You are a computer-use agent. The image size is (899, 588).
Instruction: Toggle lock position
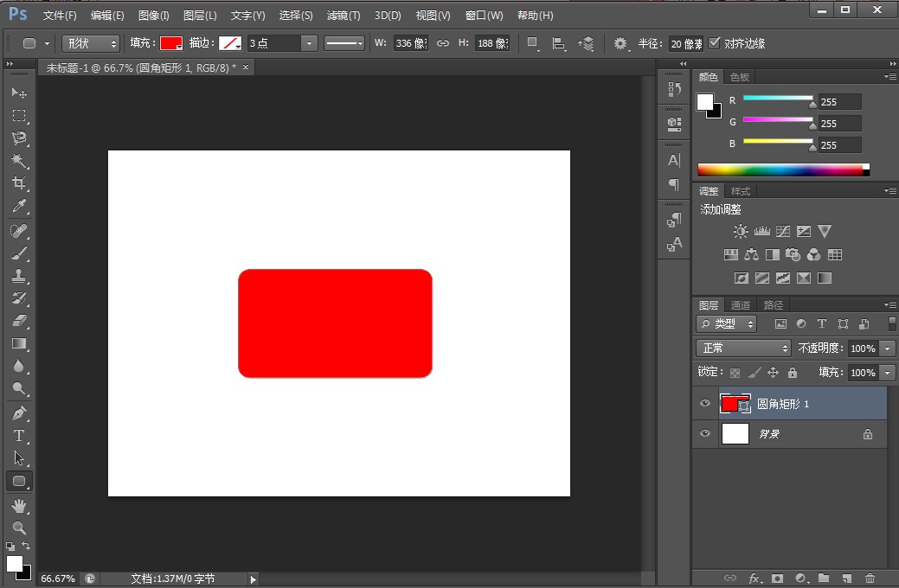click(773, 373)
